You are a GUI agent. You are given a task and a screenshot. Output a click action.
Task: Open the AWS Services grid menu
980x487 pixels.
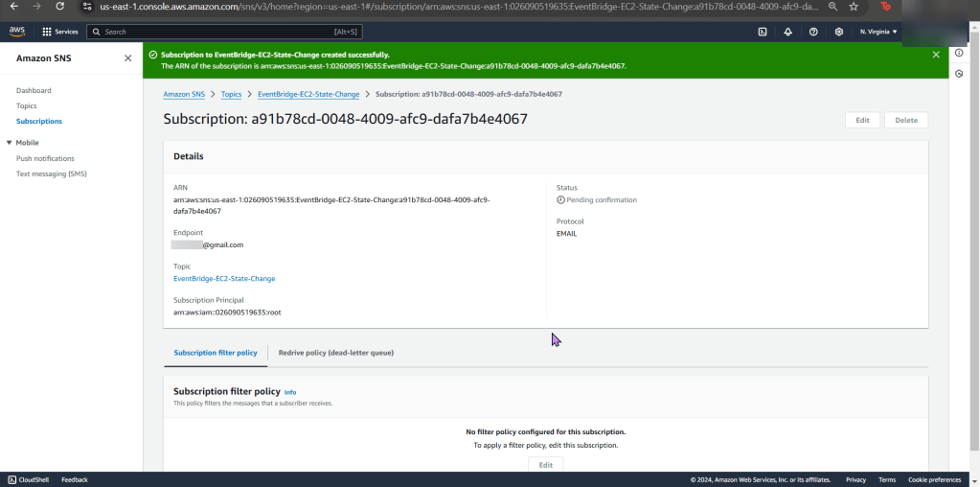point(59,32)
